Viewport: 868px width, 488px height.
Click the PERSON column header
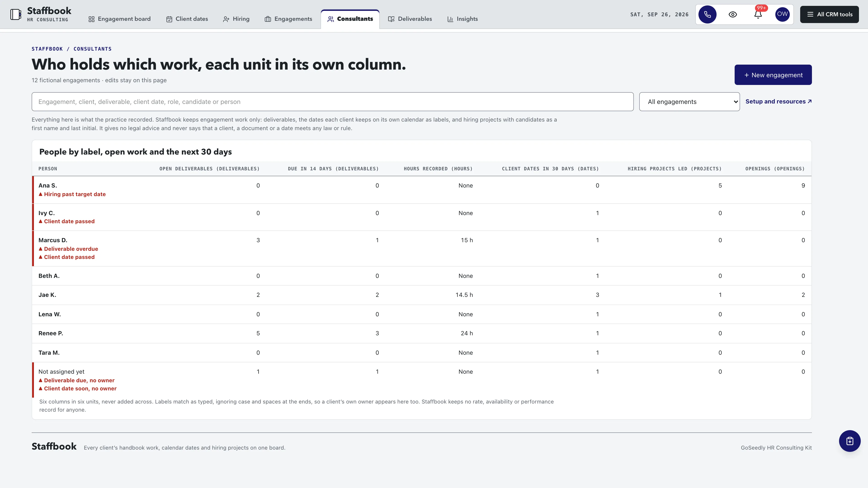click(48, 169)
